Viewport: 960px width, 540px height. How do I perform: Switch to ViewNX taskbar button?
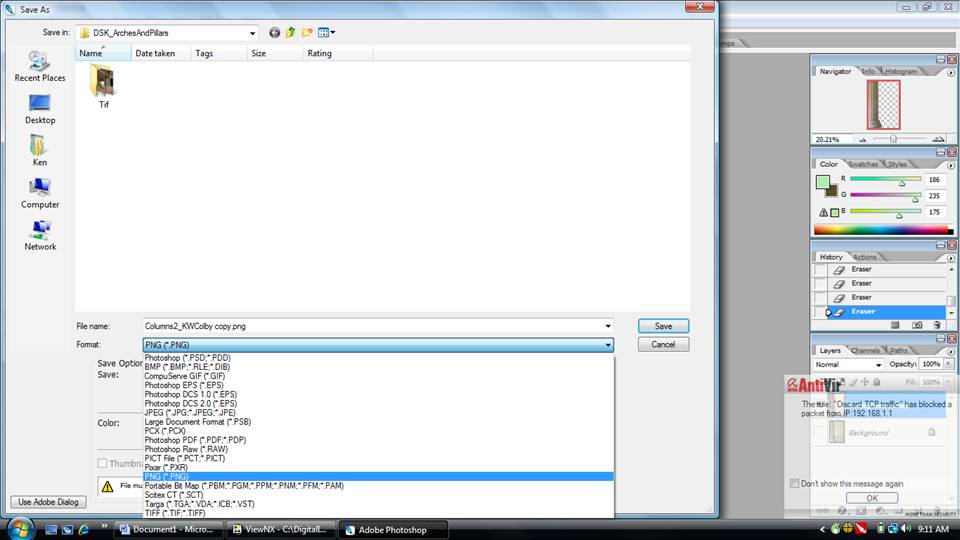[281, 530]
